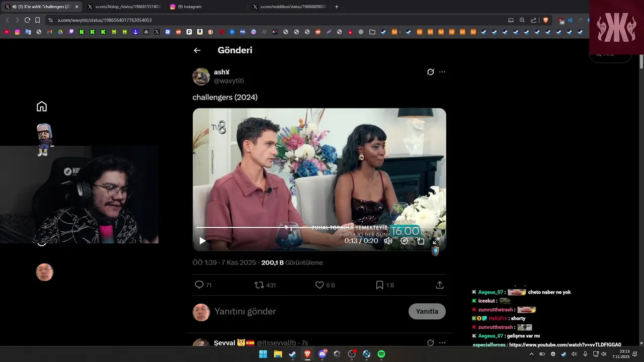Click the Yanıtla button
The height and width of the screenshot is (362, 644).
click(427, 312)
